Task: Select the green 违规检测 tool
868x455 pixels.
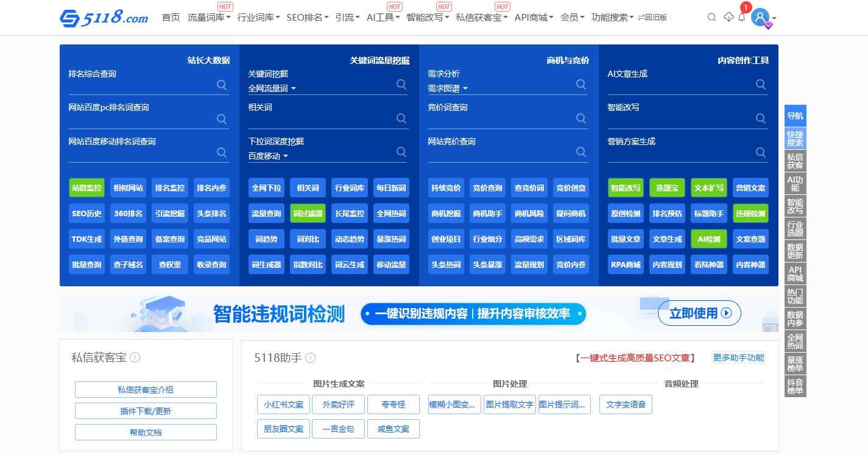Action: [750, 213]
